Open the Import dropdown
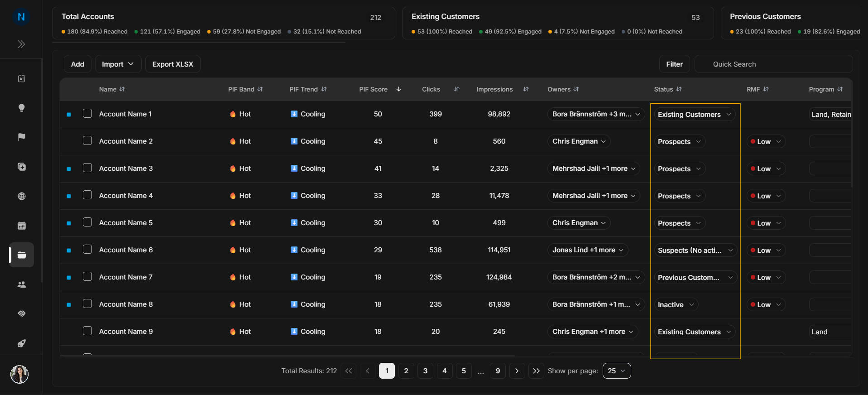Image resolution: width=868 pixels, height=395 pixels. point(118,64)
